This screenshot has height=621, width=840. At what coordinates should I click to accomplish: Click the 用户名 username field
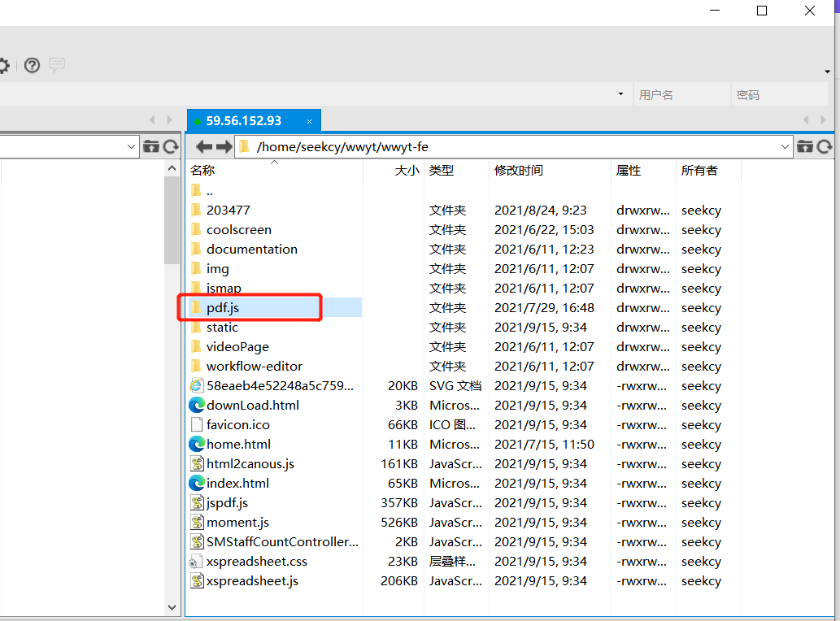(x=681, y=95)
